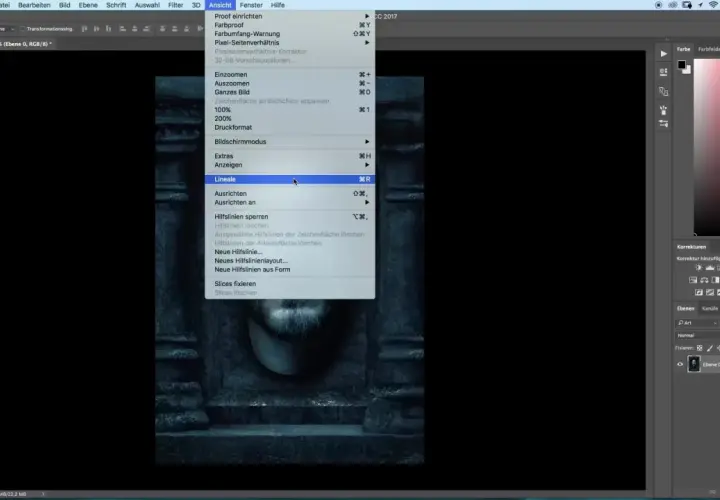Toggle Slices fixieren menu entry
This screenshot has height=500, width=720.
pos(290,284)
